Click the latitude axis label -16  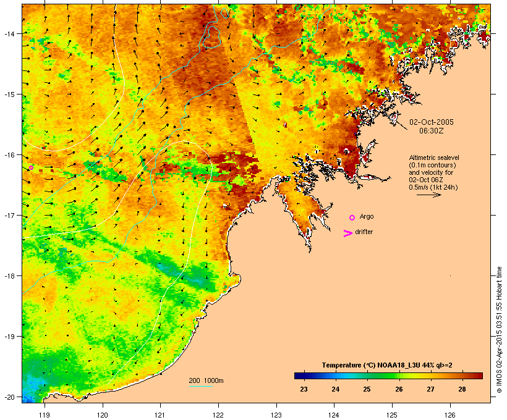click(9, 155)
